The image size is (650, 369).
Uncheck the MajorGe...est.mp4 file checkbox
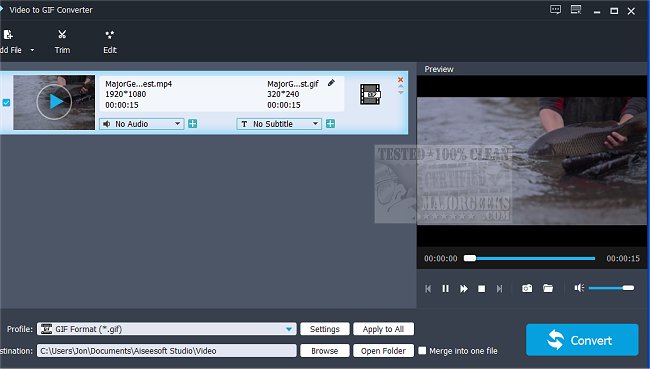click(6, 102)
